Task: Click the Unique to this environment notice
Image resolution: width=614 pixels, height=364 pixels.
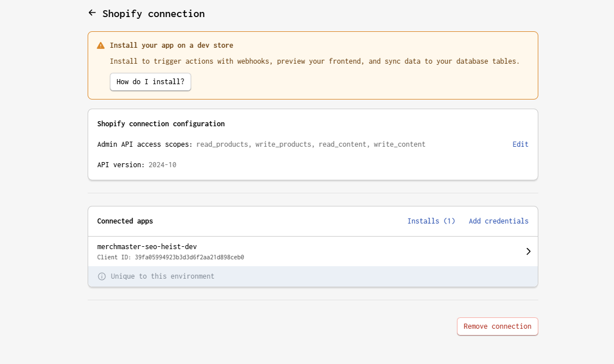Action: [162, 276]
